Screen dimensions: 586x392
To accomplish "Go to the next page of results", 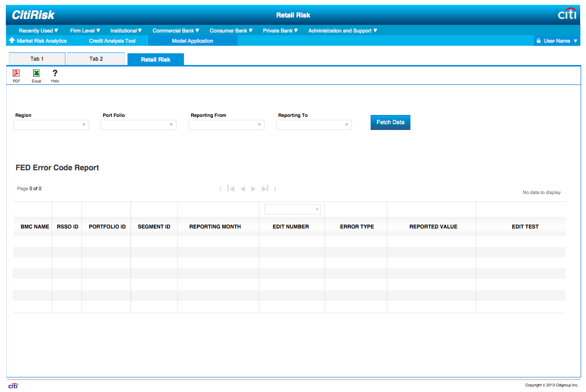I will [x=253, y=189].
